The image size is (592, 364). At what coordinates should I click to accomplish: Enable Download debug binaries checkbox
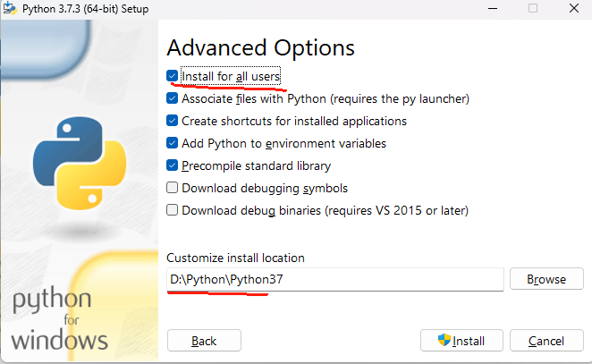click(173, 210)
